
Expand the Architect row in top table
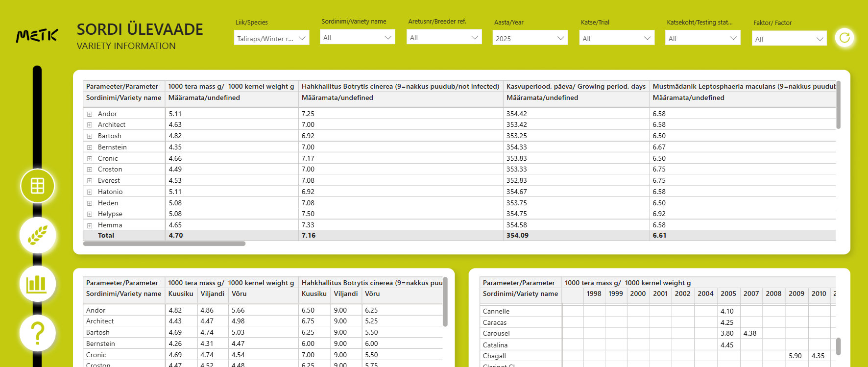click(x=90, y=125)
